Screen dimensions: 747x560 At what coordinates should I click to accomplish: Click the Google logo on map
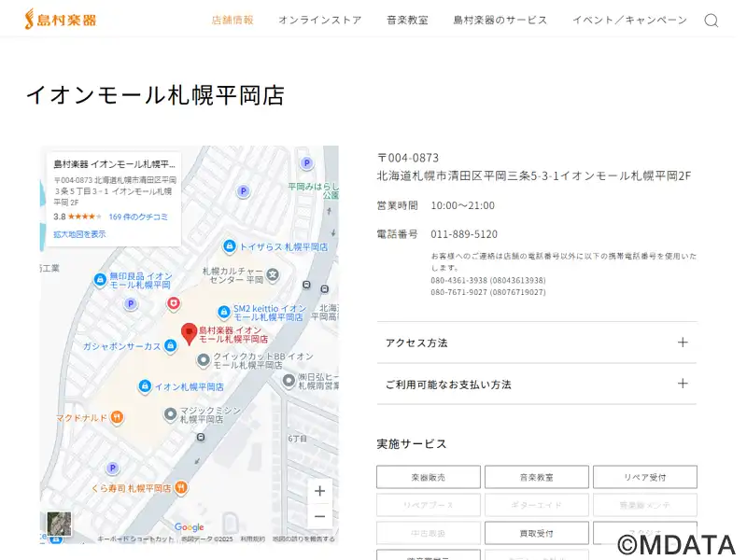point(190,527)
